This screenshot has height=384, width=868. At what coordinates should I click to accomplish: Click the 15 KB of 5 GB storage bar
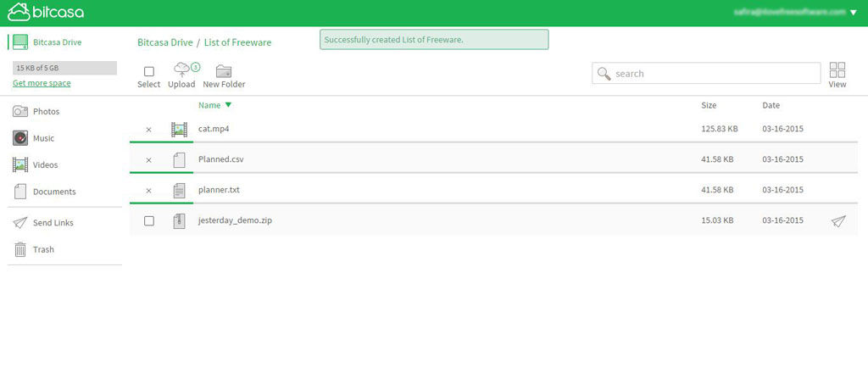pos(64,68)
